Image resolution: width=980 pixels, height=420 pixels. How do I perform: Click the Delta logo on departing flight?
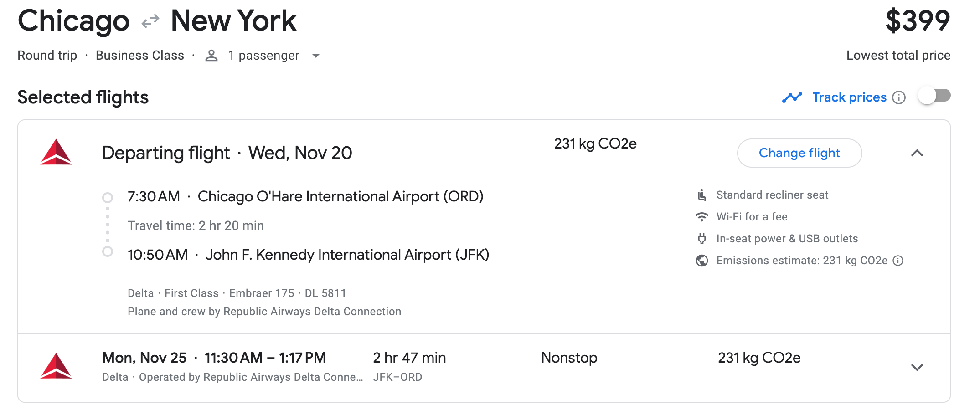click(x=56, y=152)
